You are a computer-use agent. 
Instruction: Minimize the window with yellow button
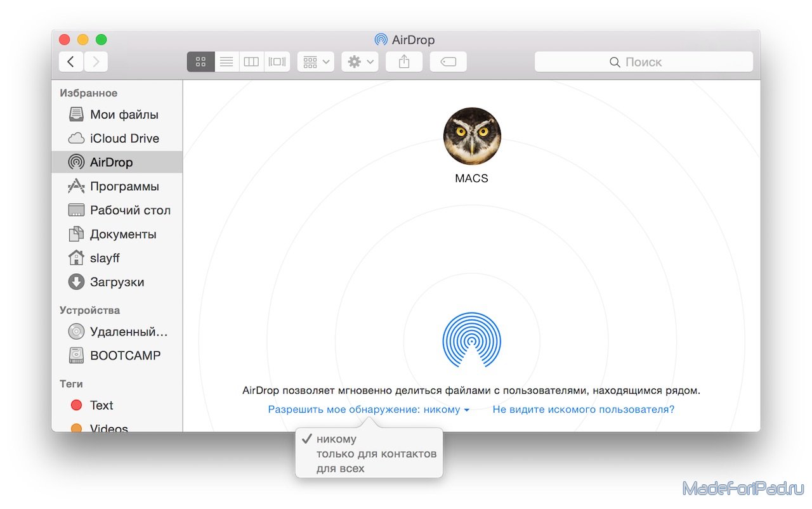(82, 39)
